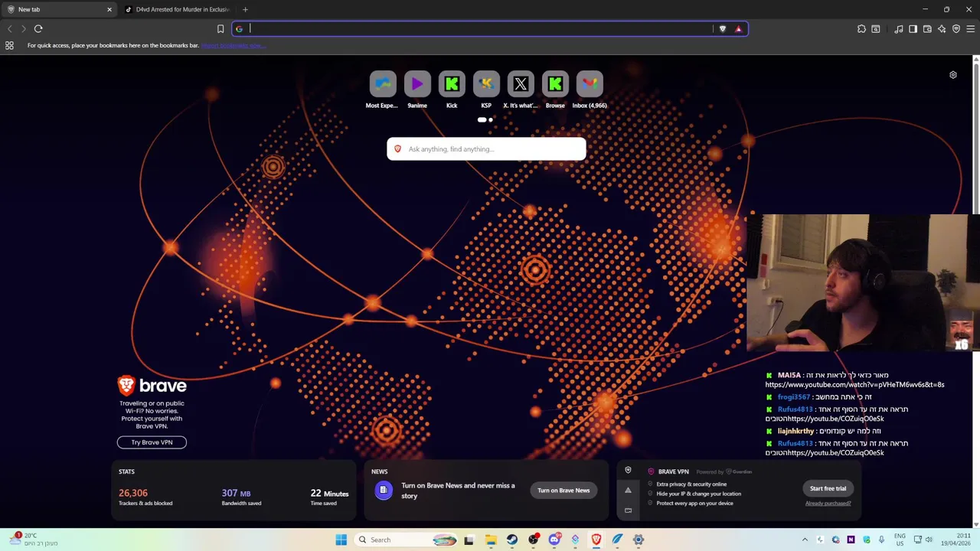
Task: Open the Browse shortcut tile
Action: click(555, 90)
